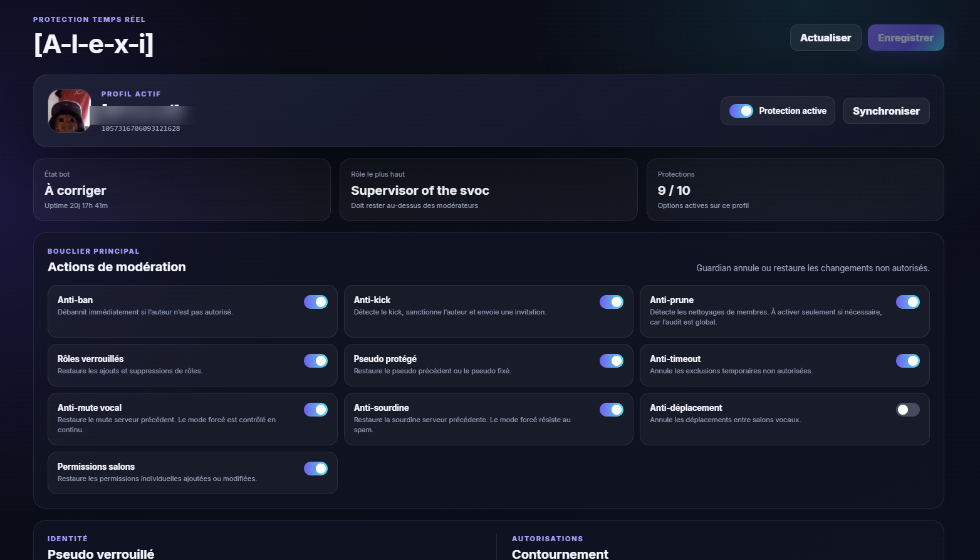Disable the Anti-ban toggle
The width and height of the screenshot is (980, 560).
click(x=316, y=302)
